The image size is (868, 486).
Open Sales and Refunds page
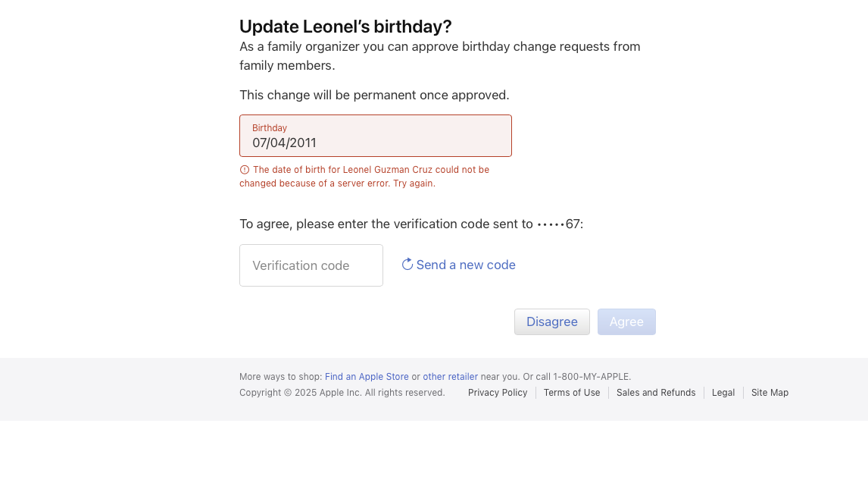point(656,393)
